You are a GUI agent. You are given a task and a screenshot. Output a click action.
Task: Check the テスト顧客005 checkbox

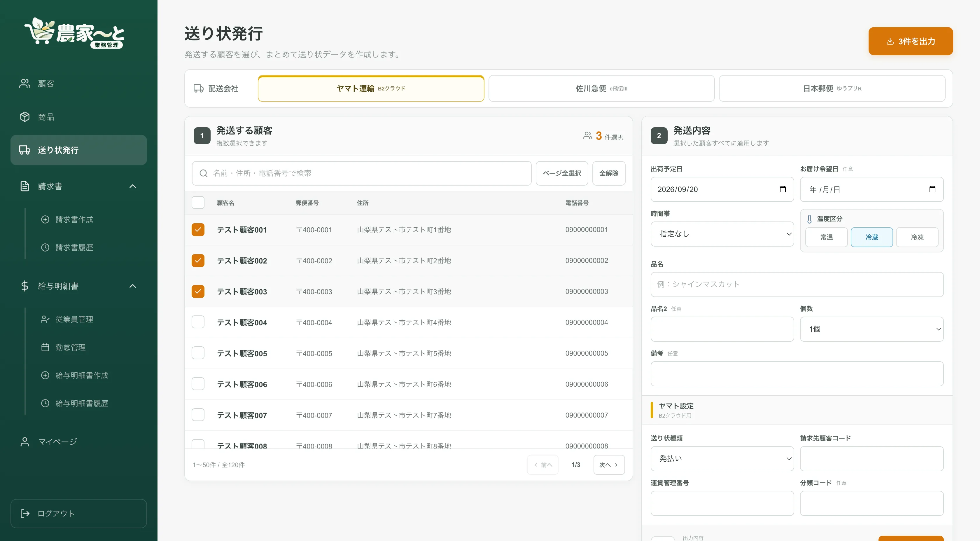(198, 353)
